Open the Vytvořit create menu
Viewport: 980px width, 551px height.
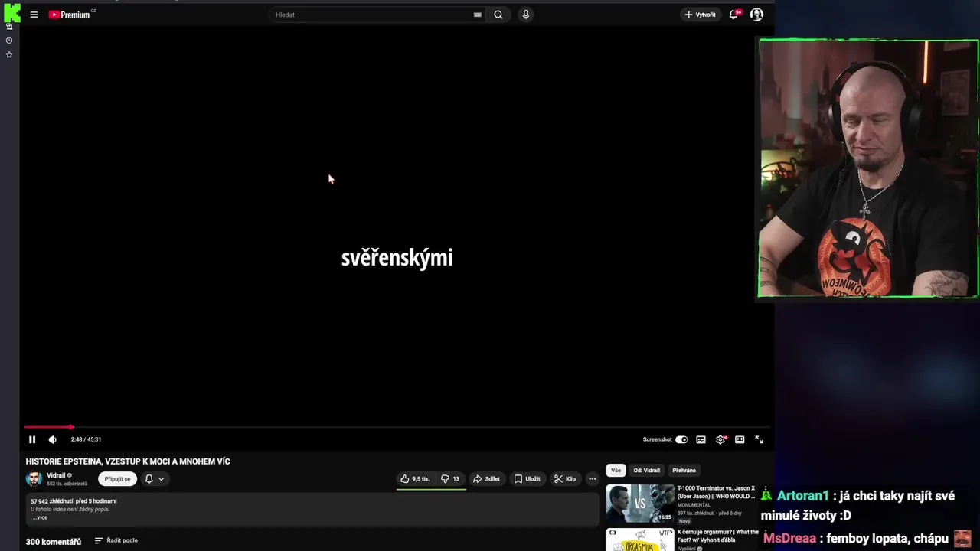[700, 15]
